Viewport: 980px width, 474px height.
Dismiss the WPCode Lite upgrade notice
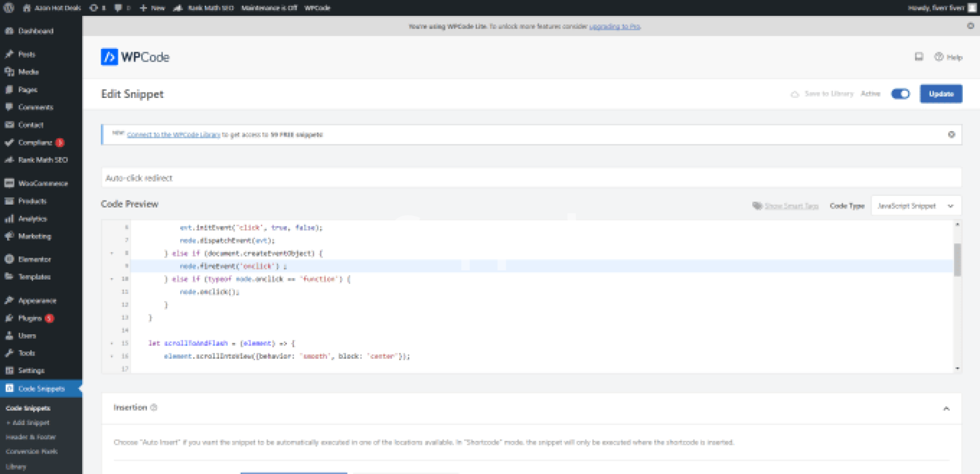click(x=970, y=26)
